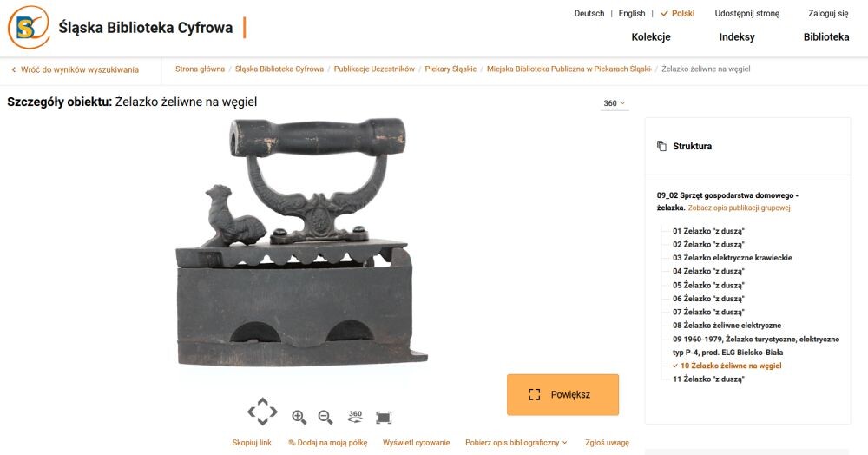Open the Indeksy menu
The image size is (868, 455).
(737, 37)
